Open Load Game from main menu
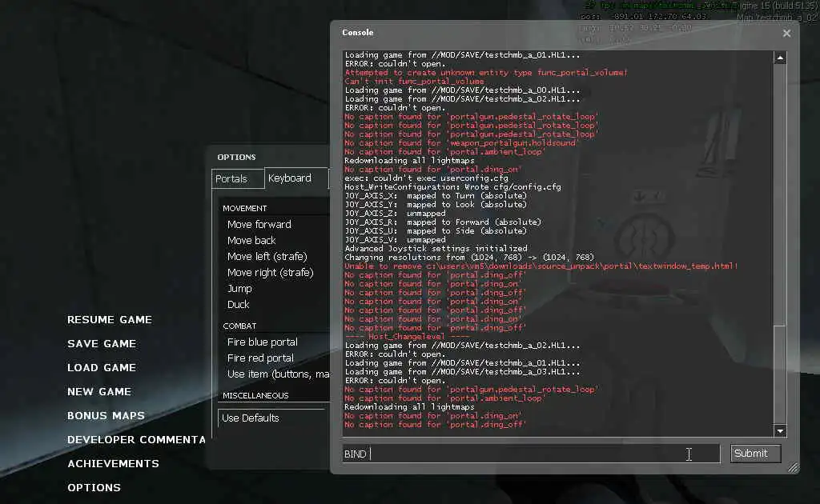The height and width of the screenshot is (504, 820). click(102, 368)
